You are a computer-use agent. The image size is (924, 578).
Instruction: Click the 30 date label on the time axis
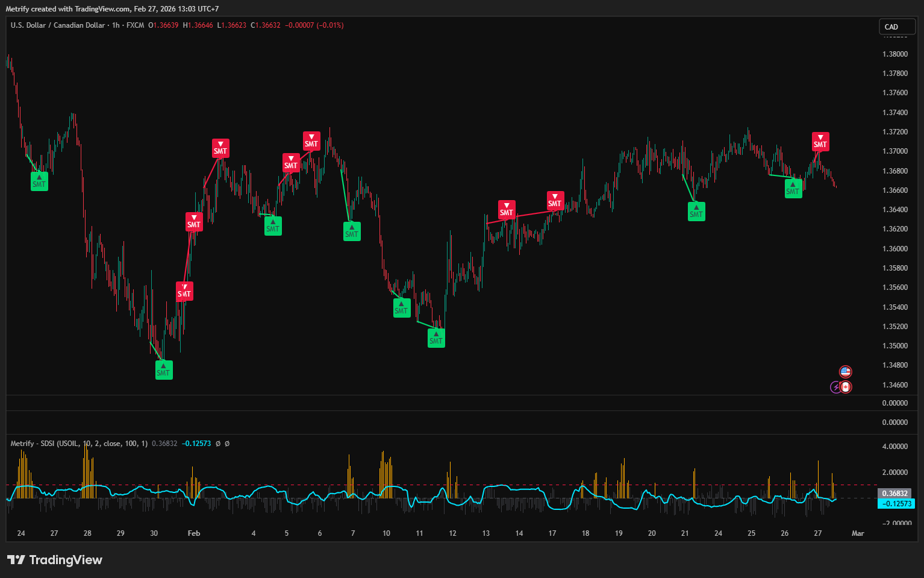click(154, 533)
